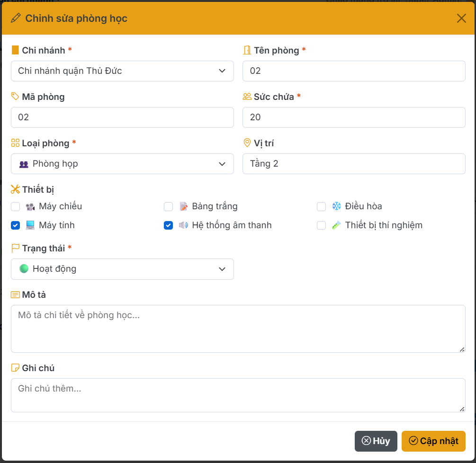Uncheck the Hệ thống âm thanh checkbox
Viewport: 476px width, 463px height.
pos(169,225)
